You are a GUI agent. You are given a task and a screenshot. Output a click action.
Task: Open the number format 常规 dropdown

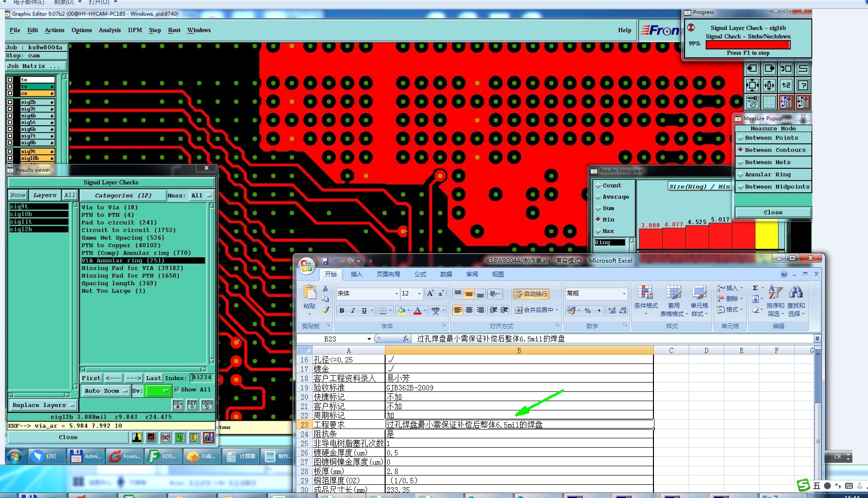(624, 294)
